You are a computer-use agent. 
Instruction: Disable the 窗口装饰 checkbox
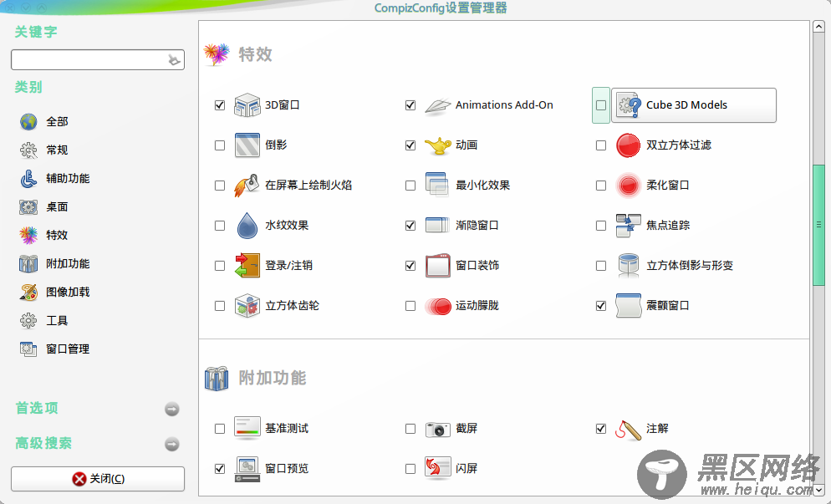[x=410, y=266]
